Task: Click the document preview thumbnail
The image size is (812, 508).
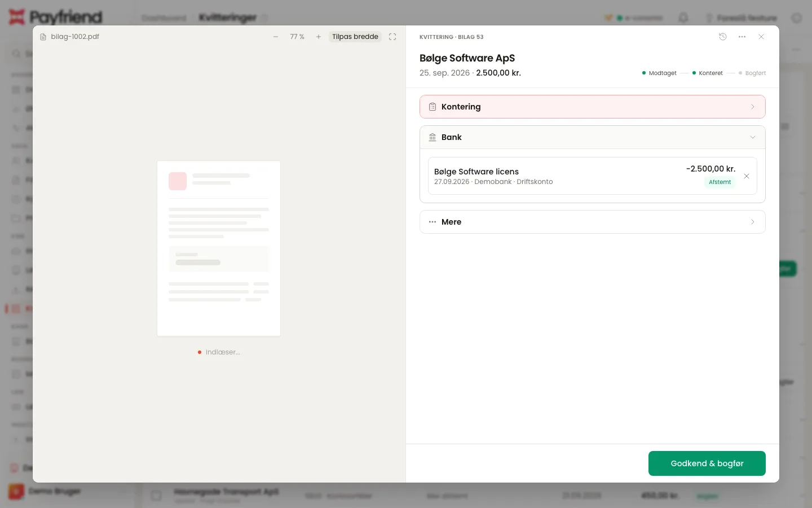Action: [219, 248]
